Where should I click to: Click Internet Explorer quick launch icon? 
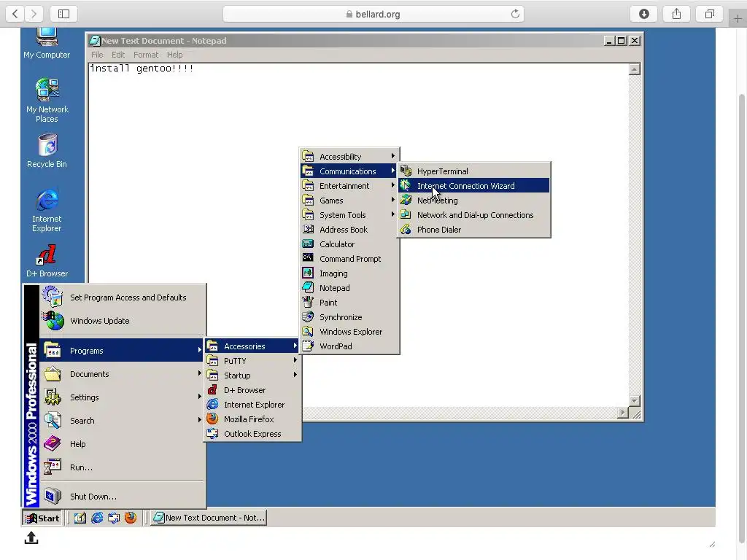[x=97, y=518]
